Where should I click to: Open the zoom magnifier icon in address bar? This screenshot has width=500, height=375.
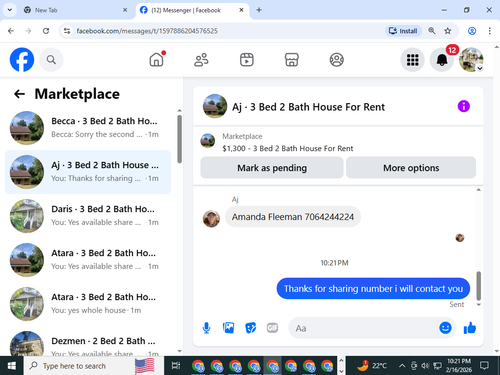pyautogui.click(x=432, y=31)
